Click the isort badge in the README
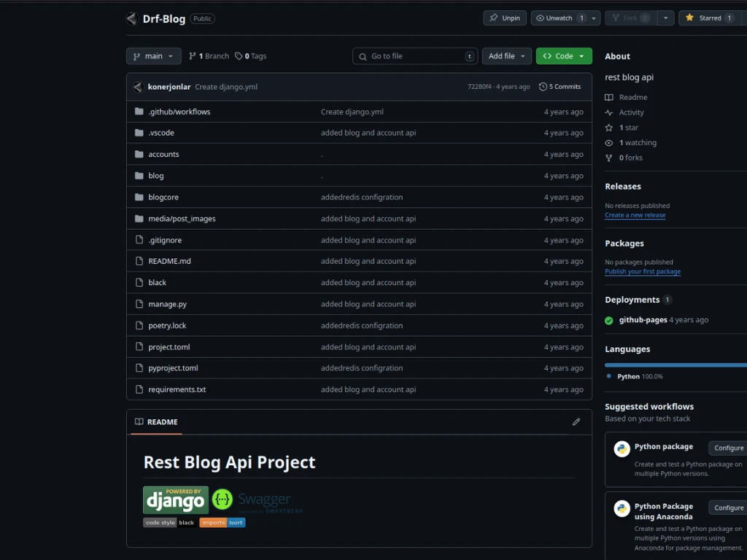747x560 pixels. (236, 522)
